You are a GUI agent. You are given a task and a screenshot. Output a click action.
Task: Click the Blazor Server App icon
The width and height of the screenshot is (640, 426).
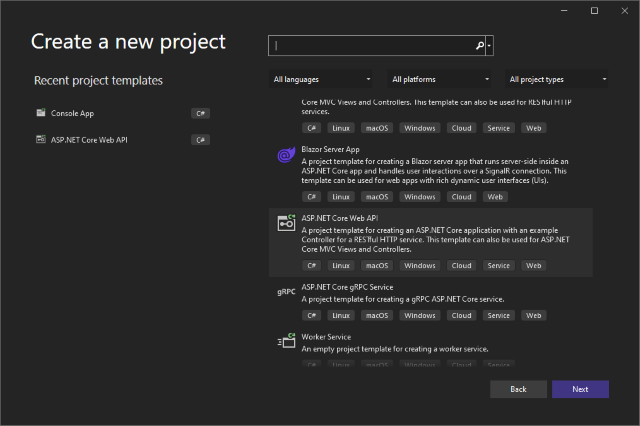[286, 155]
